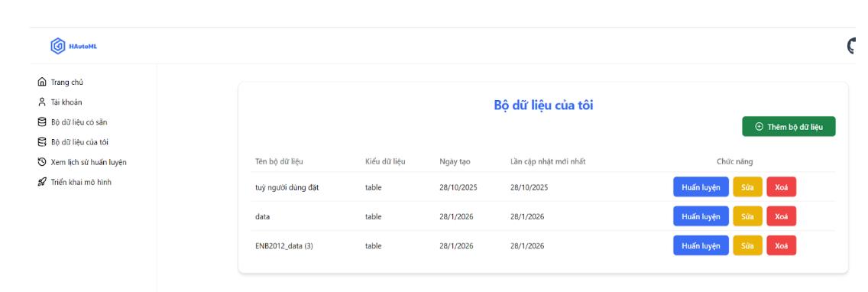Click Xoá for ENB2012_data (3)
Image resolution: width=868 pixels, height=292 pixels.
coord(782,246)
